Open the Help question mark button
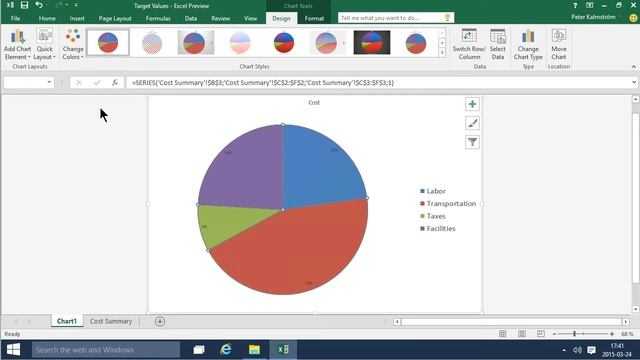The width and height of the screenshot is (640, 360). [x=575, y=5]
